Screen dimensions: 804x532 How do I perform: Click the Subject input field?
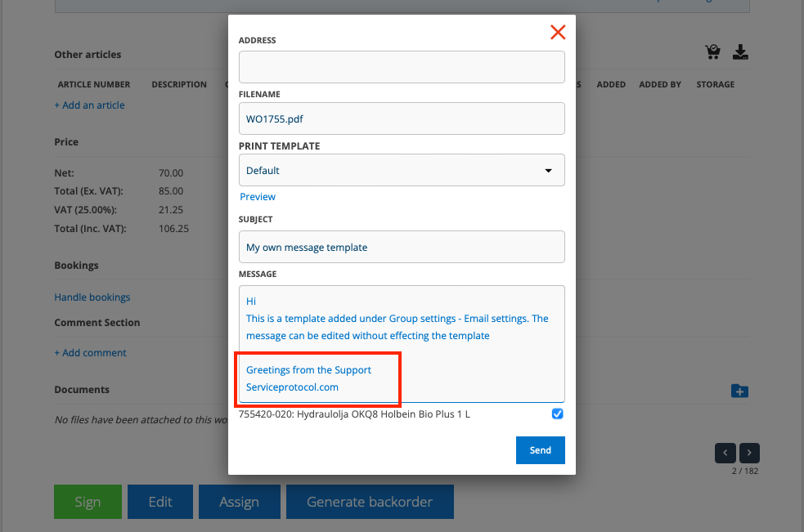pos(402,247)
